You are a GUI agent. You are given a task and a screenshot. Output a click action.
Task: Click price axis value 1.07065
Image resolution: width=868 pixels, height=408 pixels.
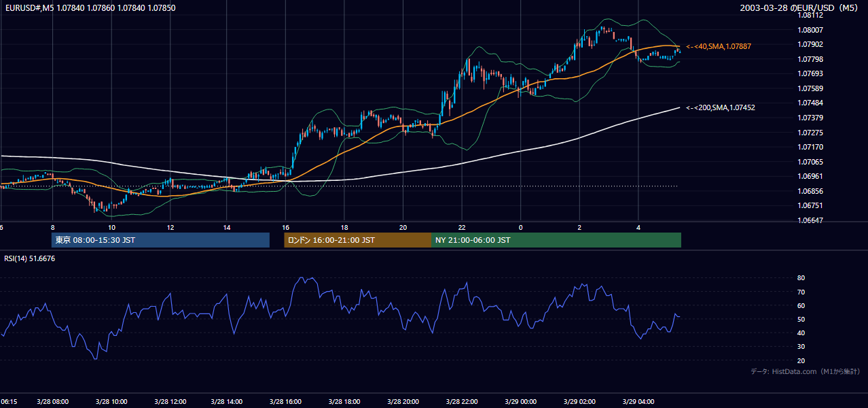810,162
